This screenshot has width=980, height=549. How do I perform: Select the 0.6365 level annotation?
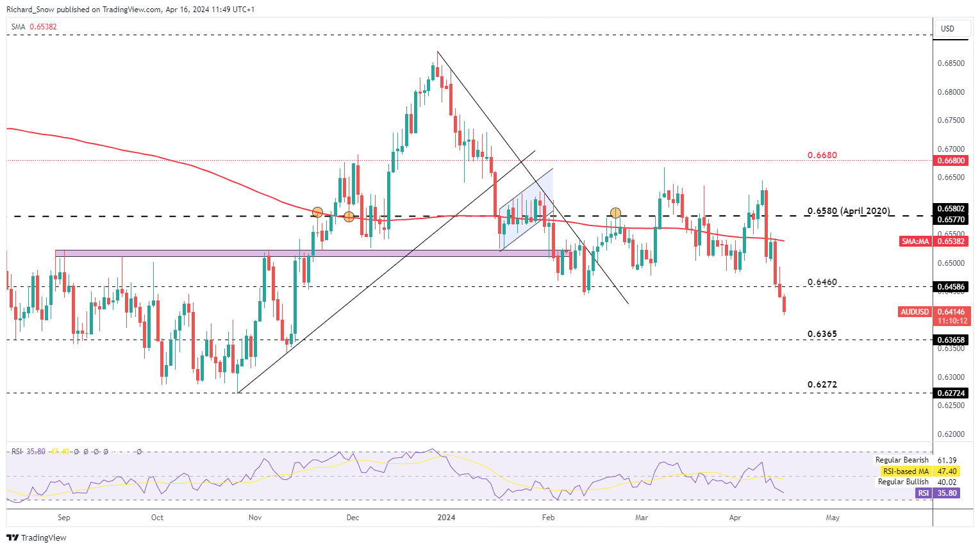point(822,334)
